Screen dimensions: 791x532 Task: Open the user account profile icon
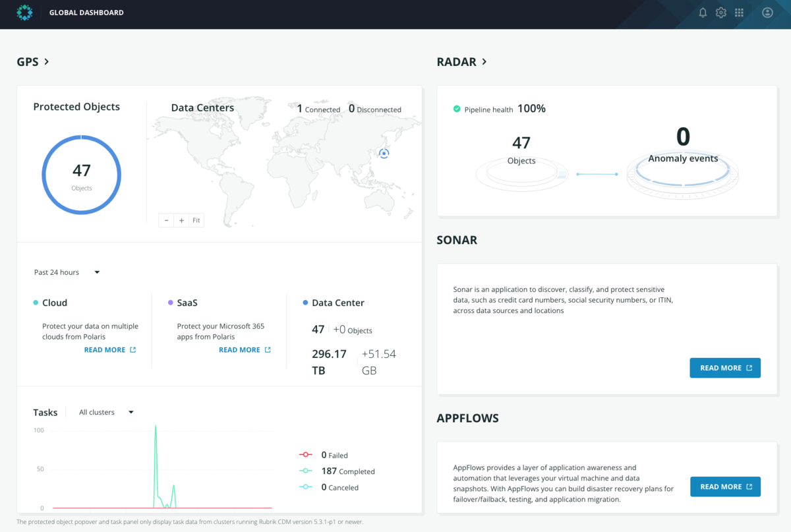(767, 13)
